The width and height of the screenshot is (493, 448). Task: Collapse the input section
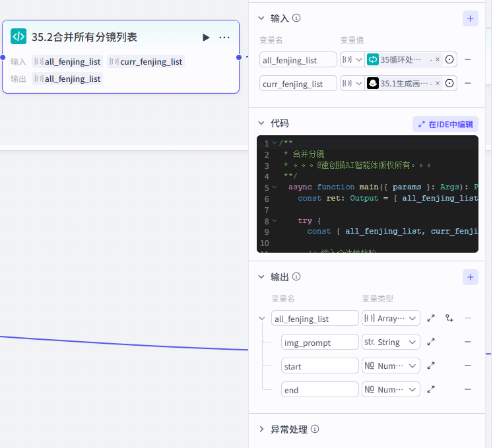point(261,18)
